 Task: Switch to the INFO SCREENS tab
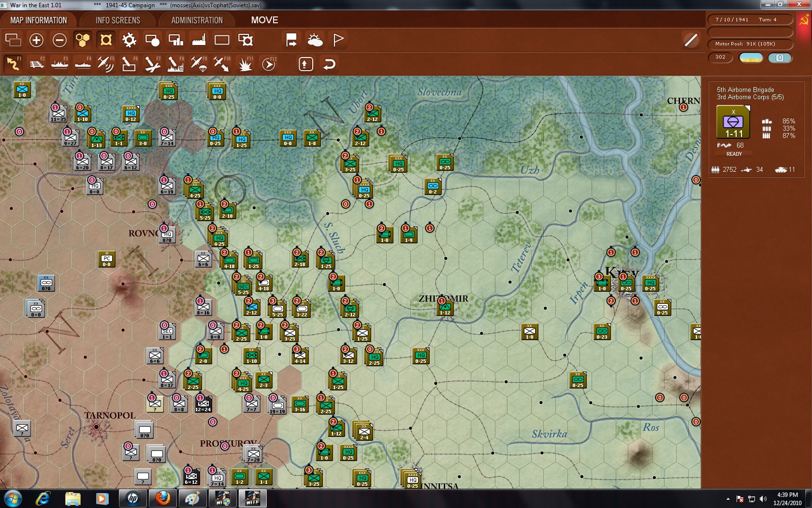pyautogui.click(x=117, y=20)
